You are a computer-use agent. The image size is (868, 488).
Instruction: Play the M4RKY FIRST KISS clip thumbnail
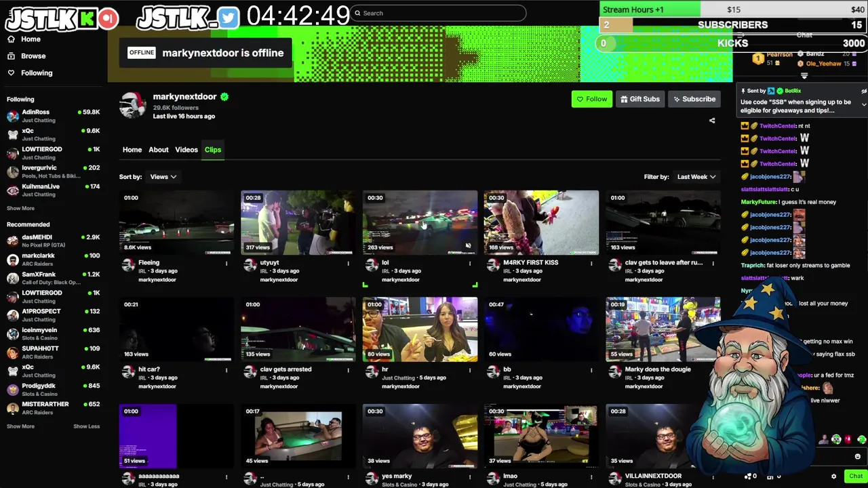pos(541,222)
